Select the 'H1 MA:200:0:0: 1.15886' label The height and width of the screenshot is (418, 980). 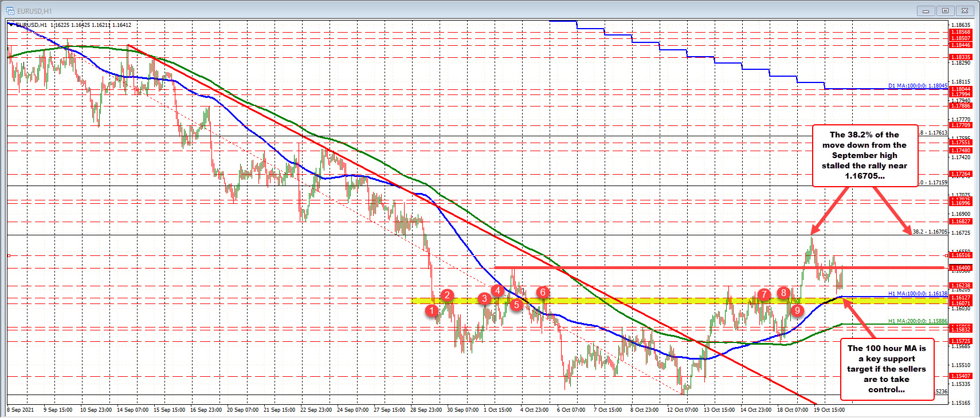[918, 321]
